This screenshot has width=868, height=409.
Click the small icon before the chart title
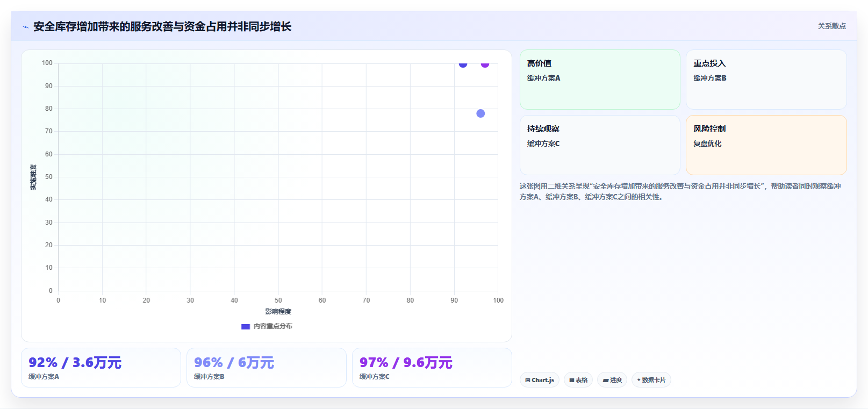point(25,27)
